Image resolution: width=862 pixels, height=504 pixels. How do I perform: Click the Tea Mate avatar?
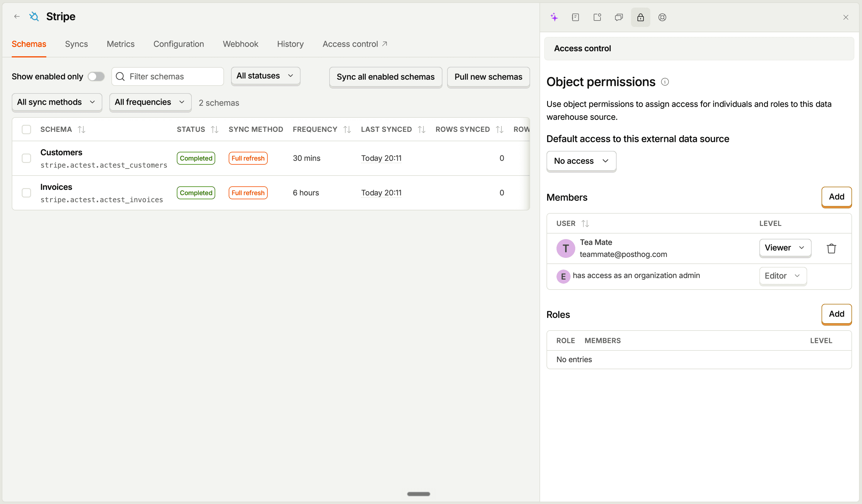click(565, 248)
